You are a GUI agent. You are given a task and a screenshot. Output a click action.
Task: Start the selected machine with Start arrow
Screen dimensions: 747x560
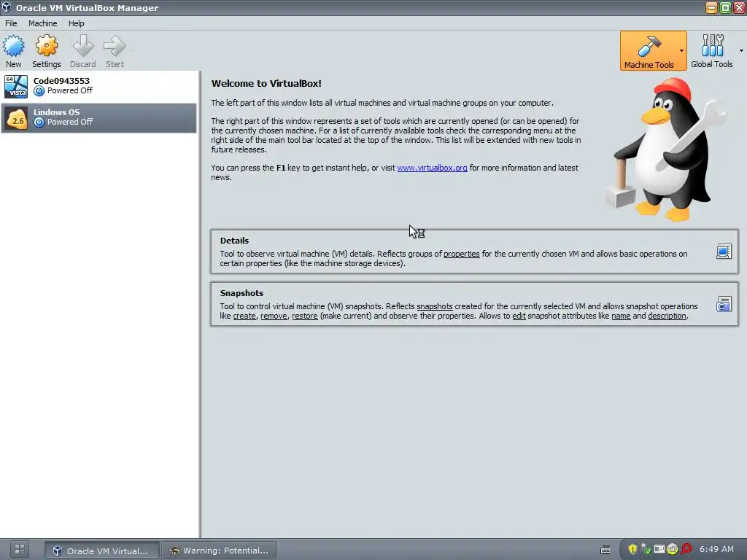115,46
